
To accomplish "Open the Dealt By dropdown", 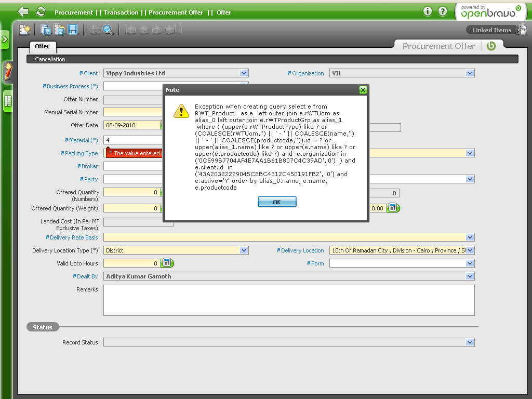I will 470,276.
